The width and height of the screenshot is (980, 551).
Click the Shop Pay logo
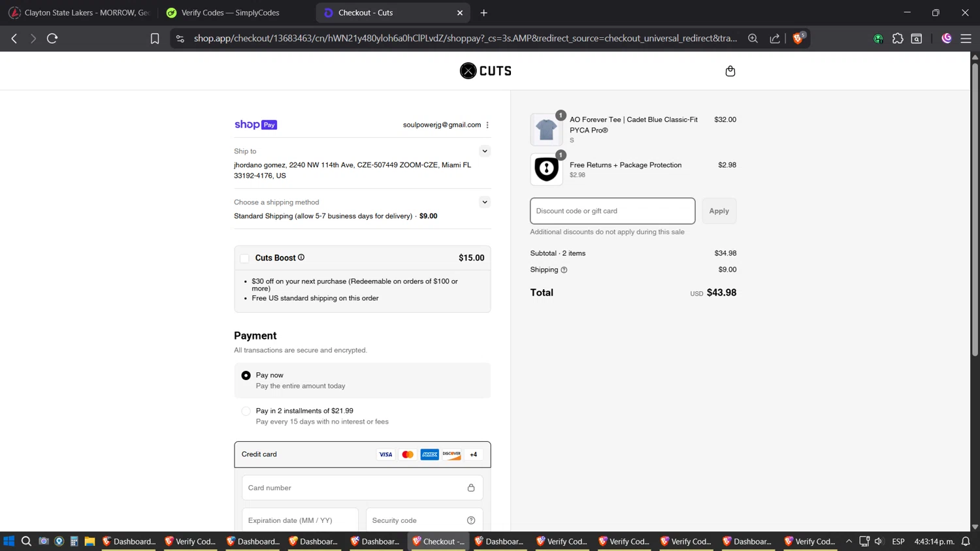[x=255, y=125]
